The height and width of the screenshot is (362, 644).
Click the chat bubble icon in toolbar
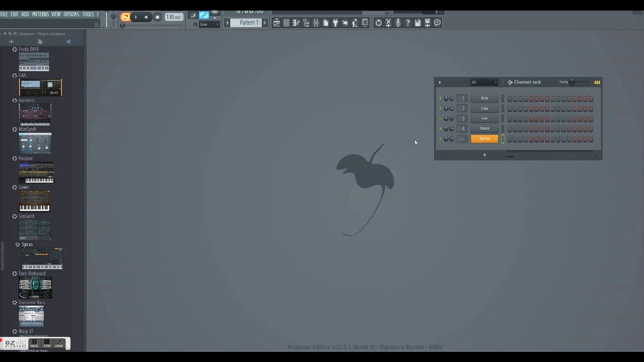tap(437, 23)
